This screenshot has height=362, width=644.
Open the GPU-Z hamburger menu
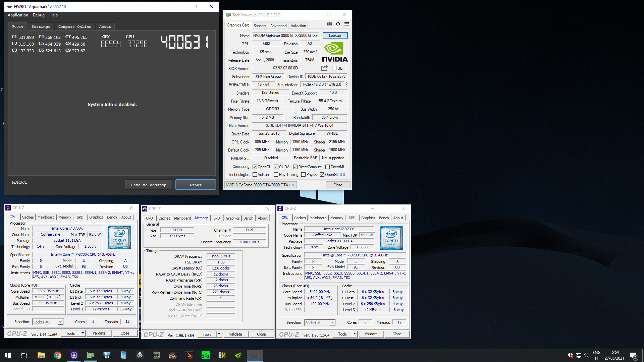(x=346, y=24)
